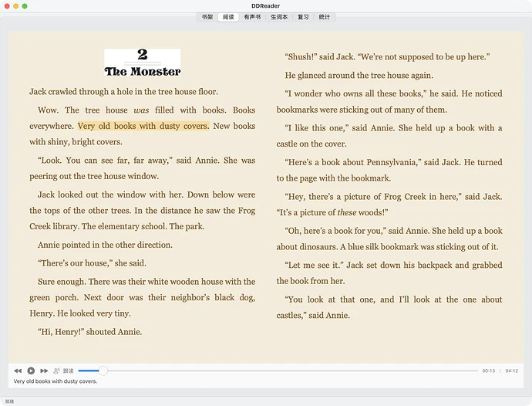Click the word 'Pennsylvania' in the right page
This screenshot has height=406, width=532.
click(392, 162)
